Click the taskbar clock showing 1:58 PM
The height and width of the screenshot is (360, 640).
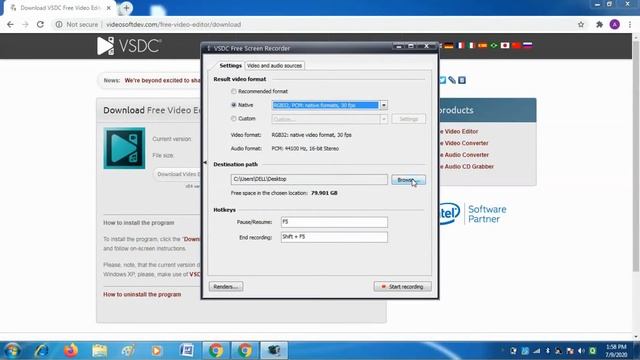[x=616, y=351]
